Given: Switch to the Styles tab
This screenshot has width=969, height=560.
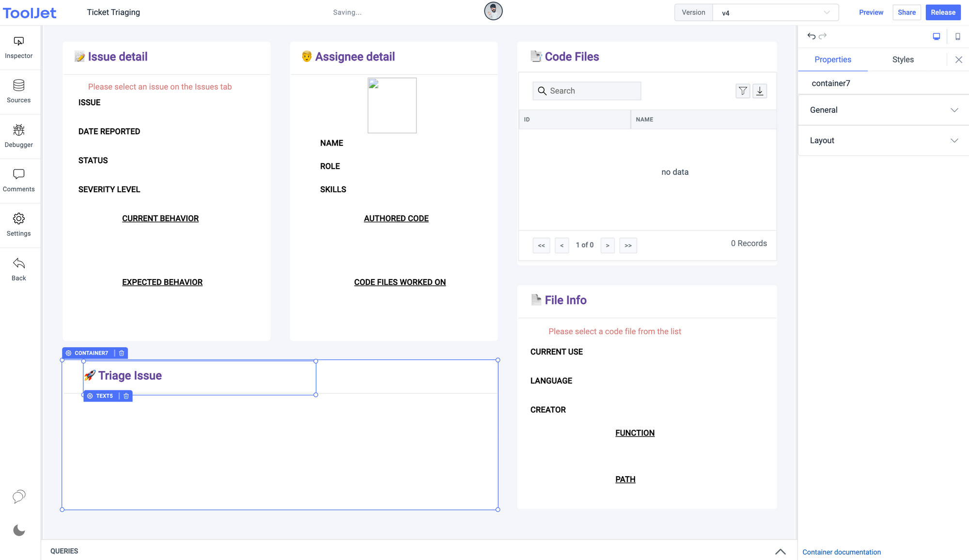Looking at the screenshot, I should click(x=903, y=60).
